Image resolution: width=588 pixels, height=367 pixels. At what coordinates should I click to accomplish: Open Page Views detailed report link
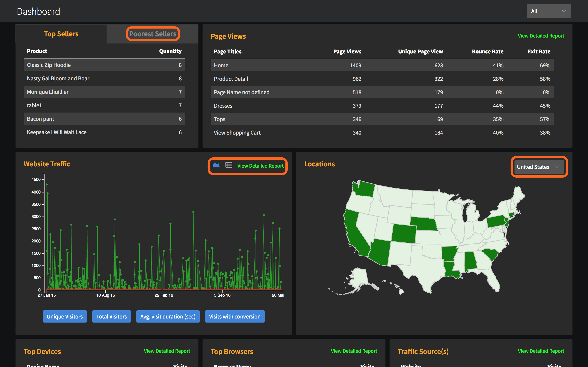tap(541, 36)
